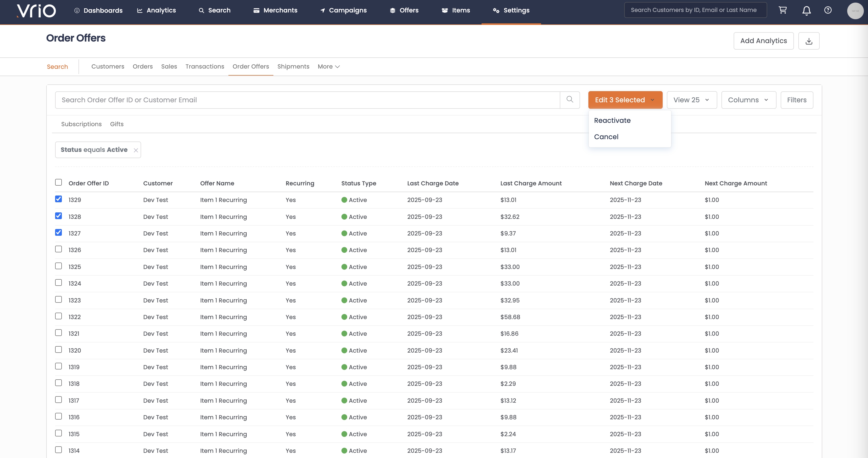Click the download export icon button

tap(809, 41)
